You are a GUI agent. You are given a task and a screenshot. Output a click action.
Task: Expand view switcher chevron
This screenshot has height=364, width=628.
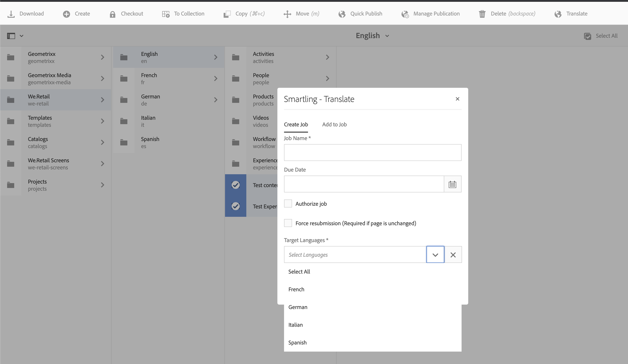[x=22, y=36]
